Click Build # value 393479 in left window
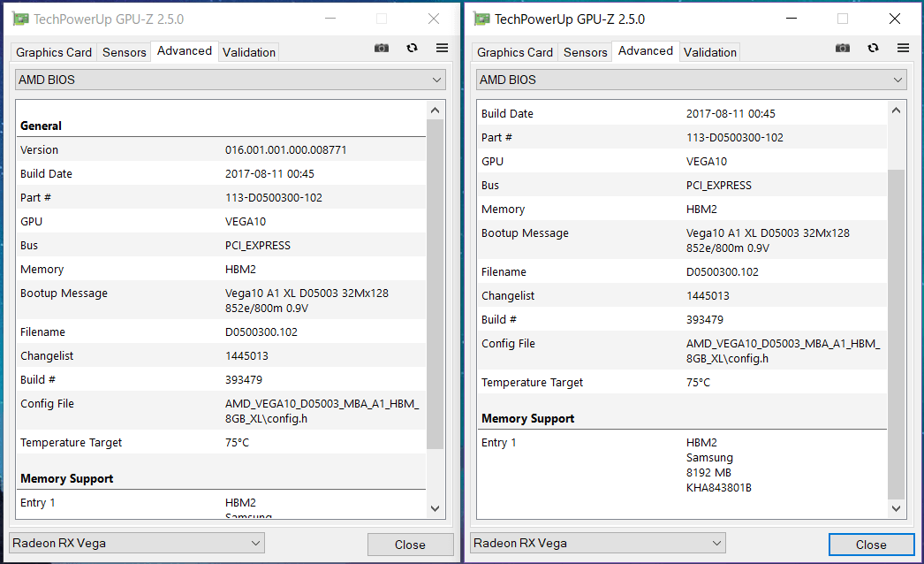 point(244,380)
